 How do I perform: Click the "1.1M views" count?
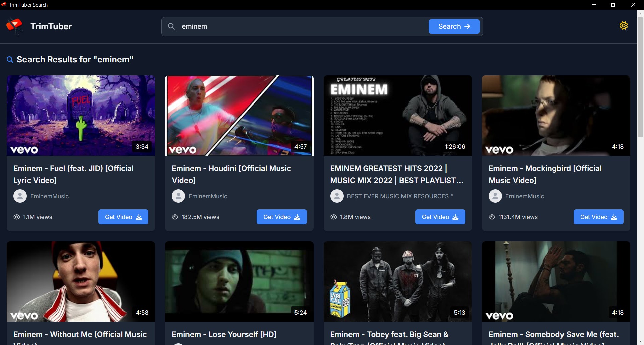[38, 217]
